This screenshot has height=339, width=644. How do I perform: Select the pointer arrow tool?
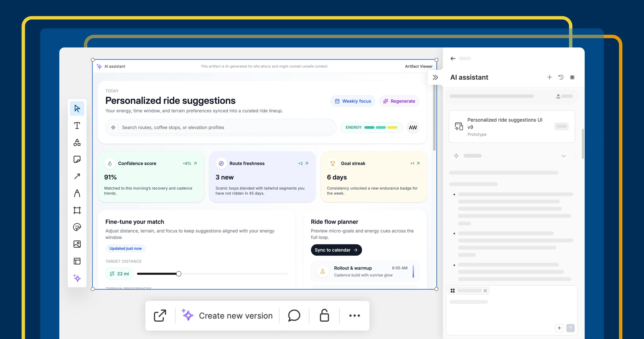pos(77,108)
